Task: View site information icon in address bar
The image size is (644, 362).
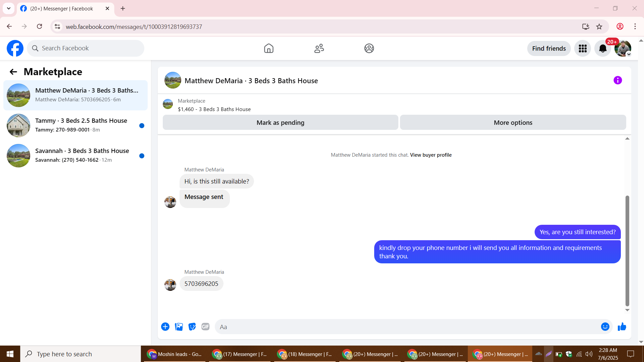Action: pyautogui.click(x=57, y=27)
